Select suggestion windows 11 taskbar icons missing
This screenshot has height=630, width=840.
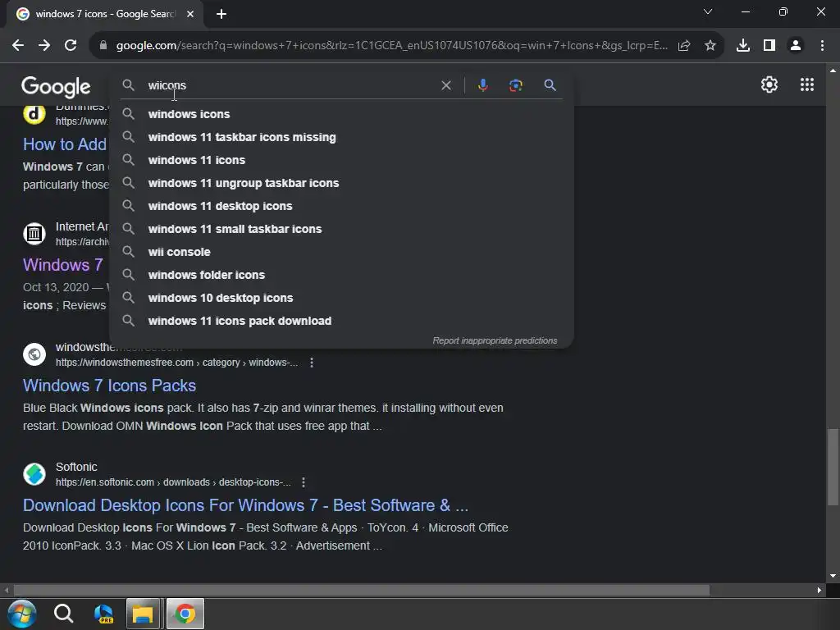(x=341, y=137)
